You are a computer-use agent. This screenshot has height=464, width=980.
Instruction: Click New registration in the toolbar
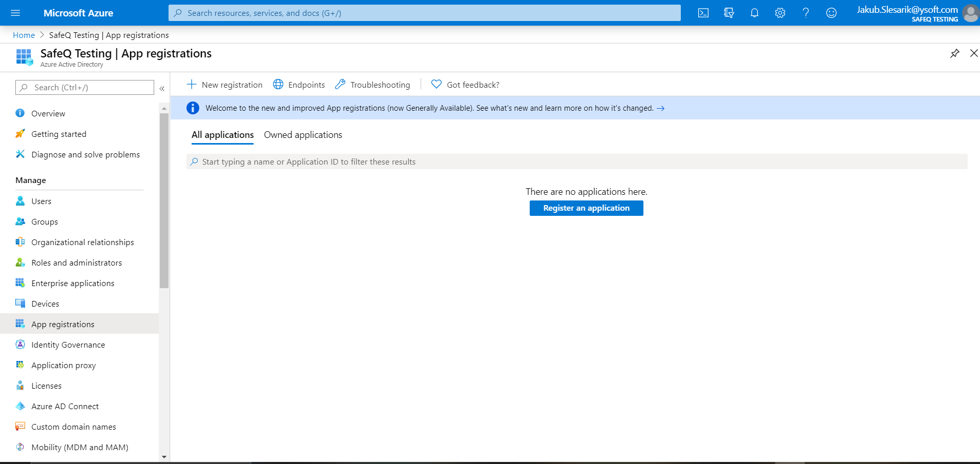point(225,85)
